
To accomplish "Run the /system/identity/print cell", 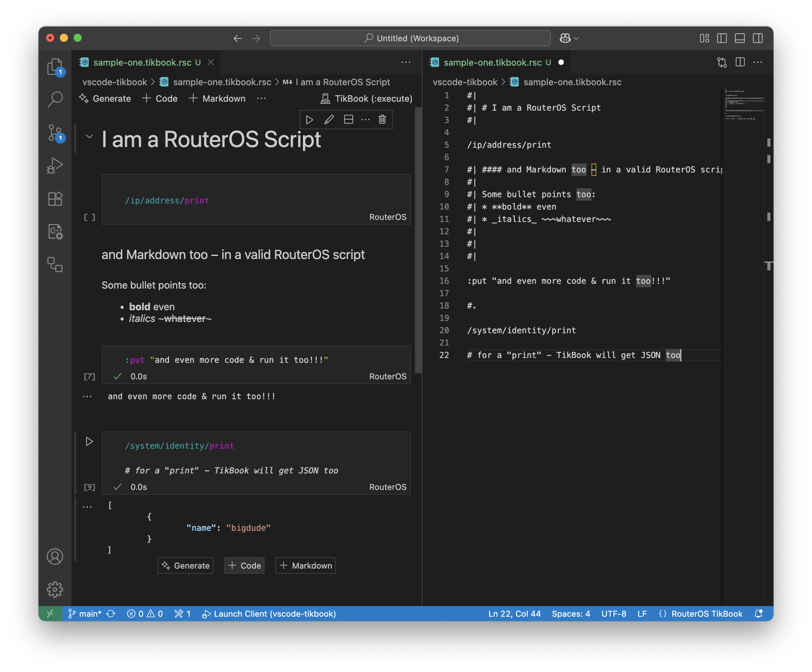I will point(89,441).
